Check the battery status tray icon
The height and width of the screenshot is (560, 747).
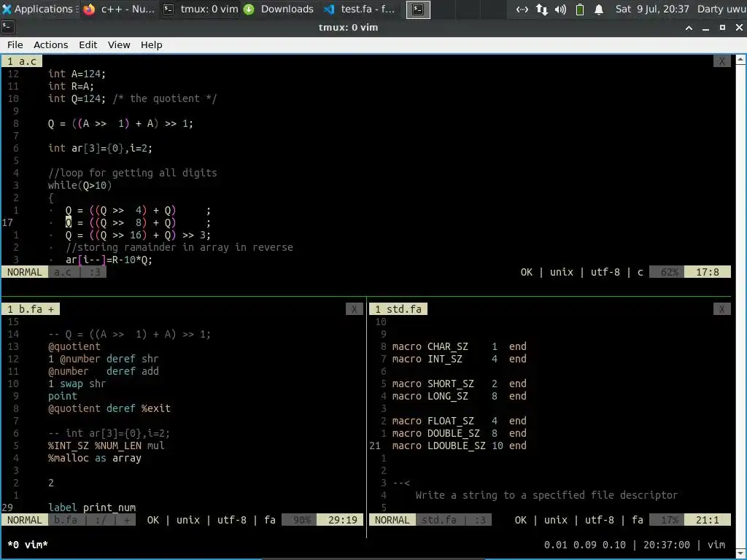(580, 9)
